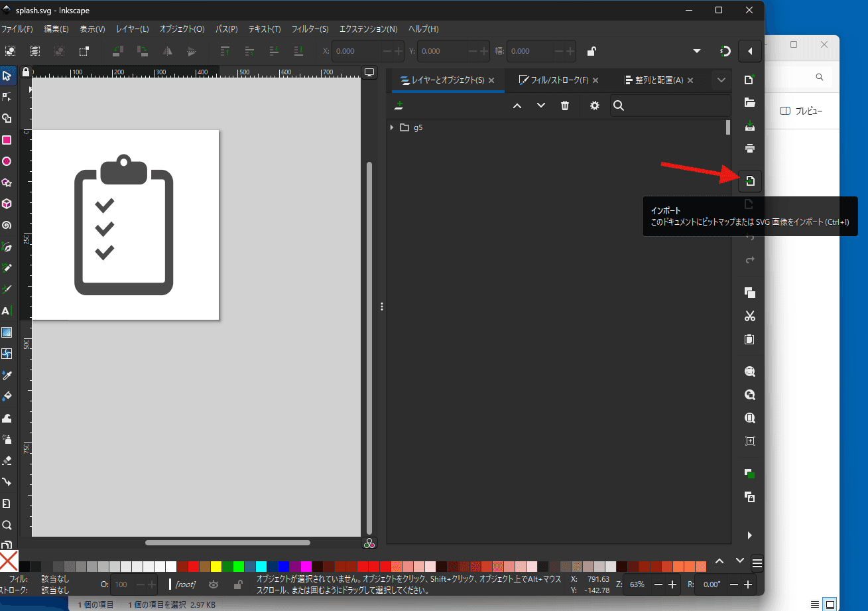Toggle the guide lock on ruler corner
This screenshot has height=611, width=868.
[x=25, y=72]
